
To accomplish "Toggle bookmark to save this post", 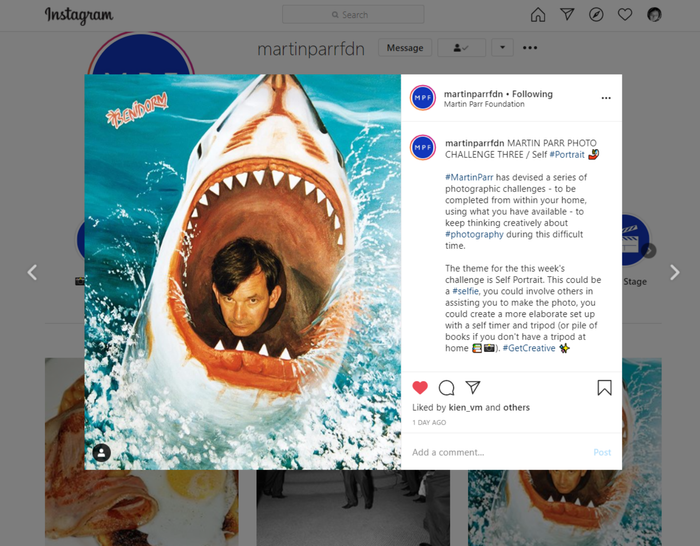I will (x=604, y=388).
